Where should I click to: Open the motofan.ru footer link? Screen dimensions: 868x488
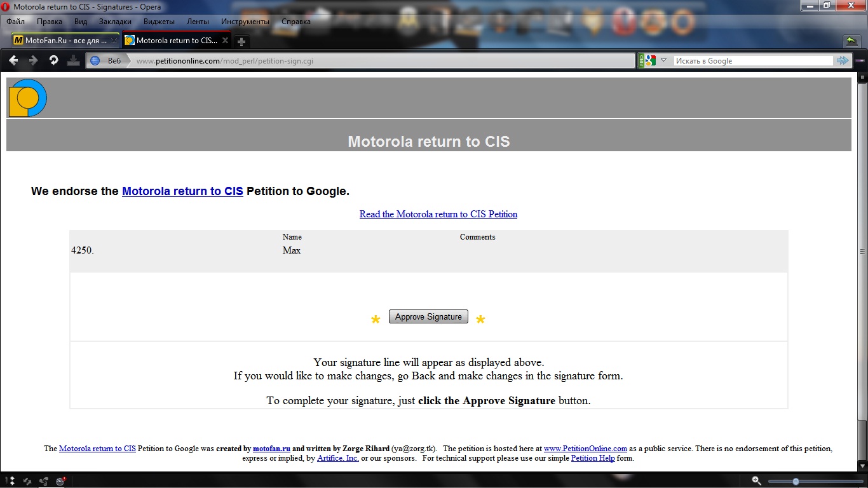pyautogui.click(x=271, y=449)
